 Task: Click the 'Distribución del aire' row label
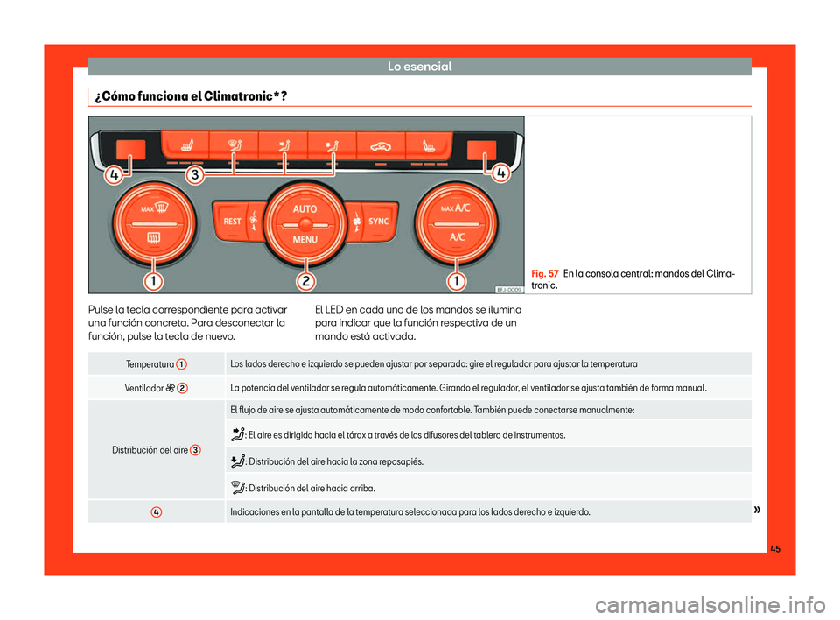click(150, 450)
